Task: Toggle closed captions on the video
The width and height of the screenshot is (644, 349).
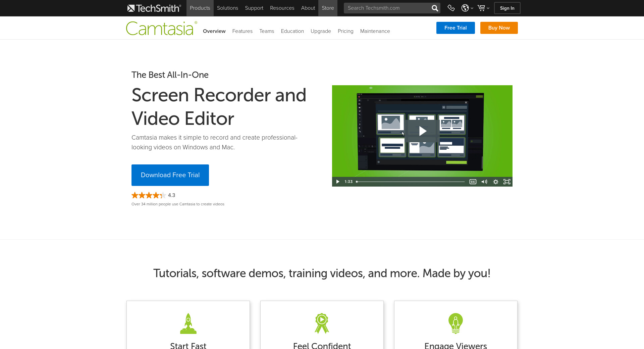Action: pyautogui.click(x=473, y=182)
